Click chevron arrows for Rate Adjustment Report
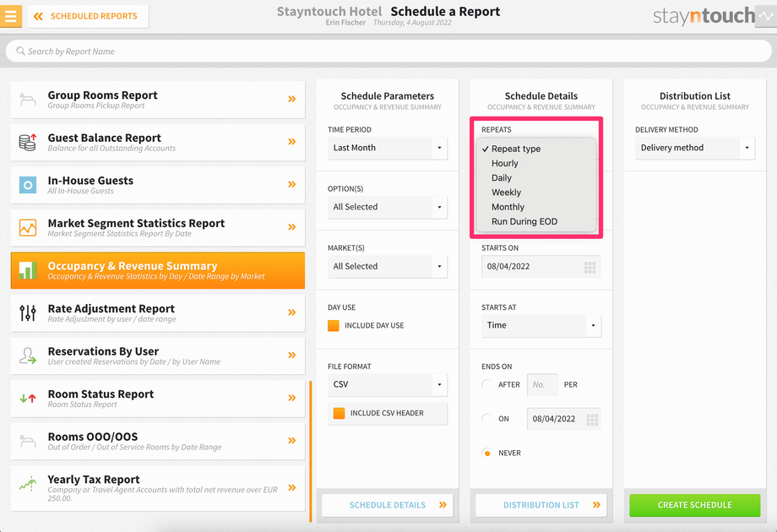Screen dimensions: 777x532 click(x=292, y=312)
